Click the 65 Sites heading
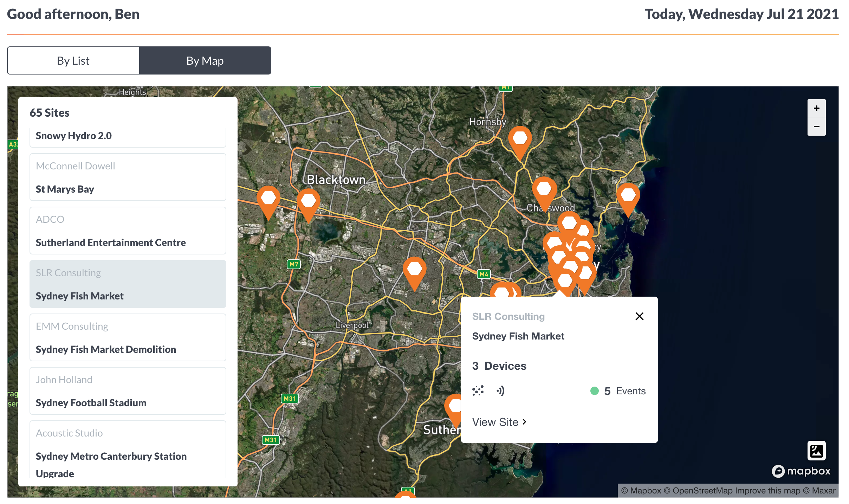 (x=50, y=113)
